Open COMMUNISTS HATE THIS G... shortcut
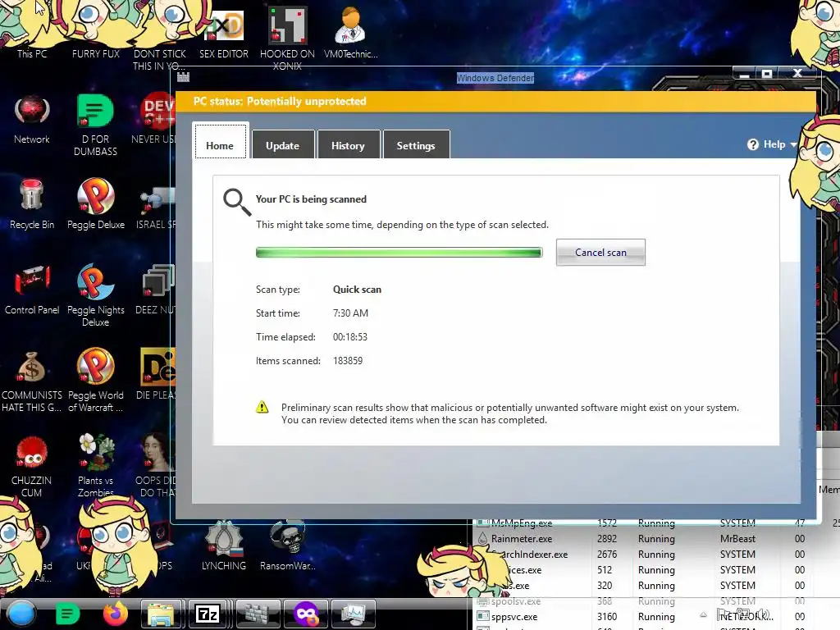840x630 pixels. pos(32,381)
